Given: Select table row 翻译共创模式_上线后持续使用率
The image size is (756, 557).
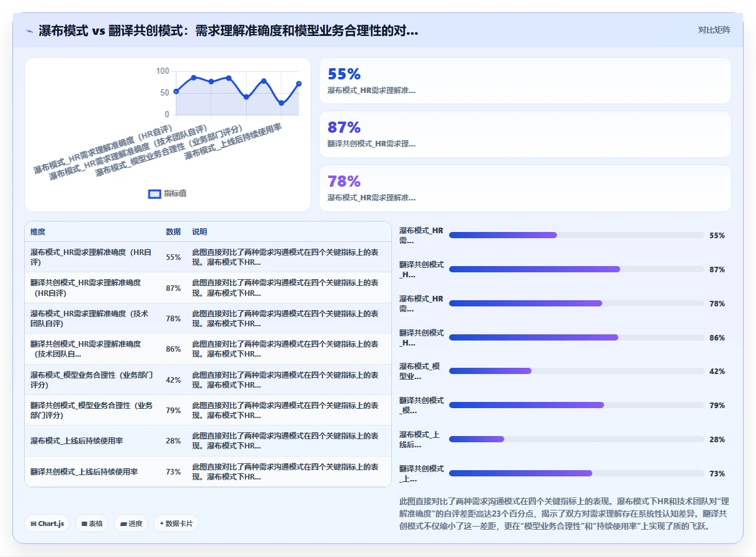Looking at the screenshot, I should coord(208,471).
